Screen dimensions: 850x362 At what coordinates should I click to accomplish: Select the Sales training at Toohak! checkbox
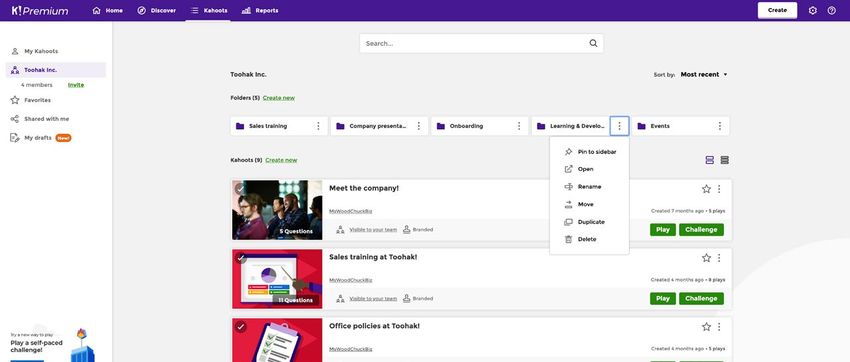pyautogui.click(x=240, y=258)
